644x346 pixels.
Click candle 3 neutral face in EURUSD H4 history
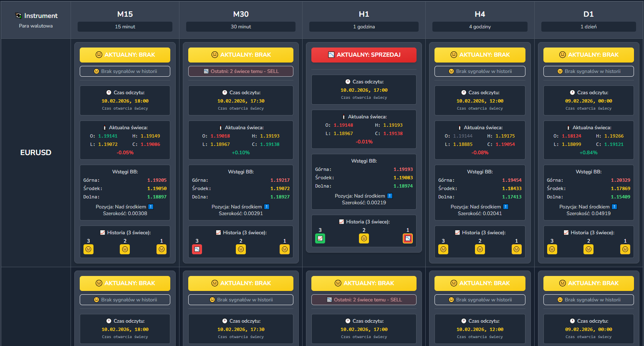[x=443, y=249]
